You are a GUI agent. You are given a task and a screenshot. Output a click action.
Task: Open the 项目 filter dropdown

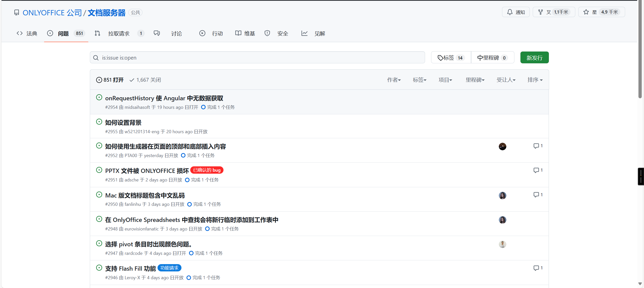point(445,80)
